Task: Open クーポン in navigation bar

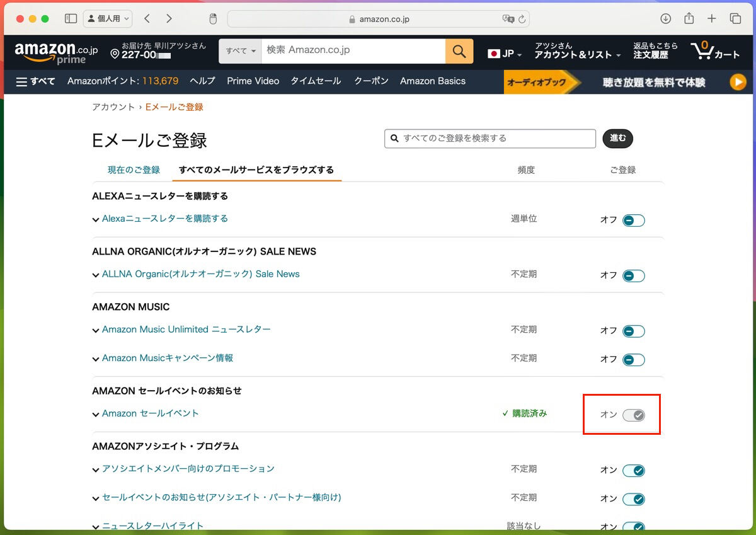Action: [x=371, y=81]
